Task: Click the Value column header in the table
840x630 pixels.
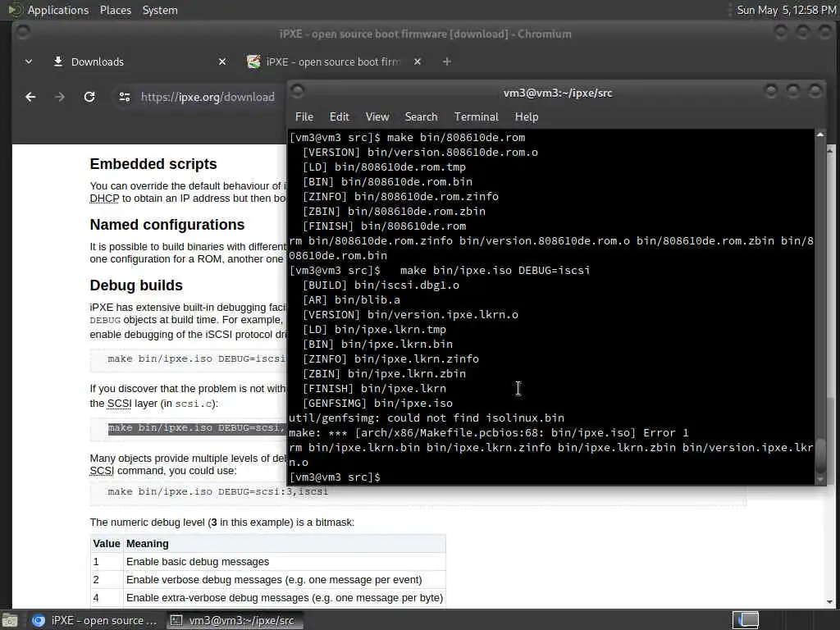Action: (106, 544)
